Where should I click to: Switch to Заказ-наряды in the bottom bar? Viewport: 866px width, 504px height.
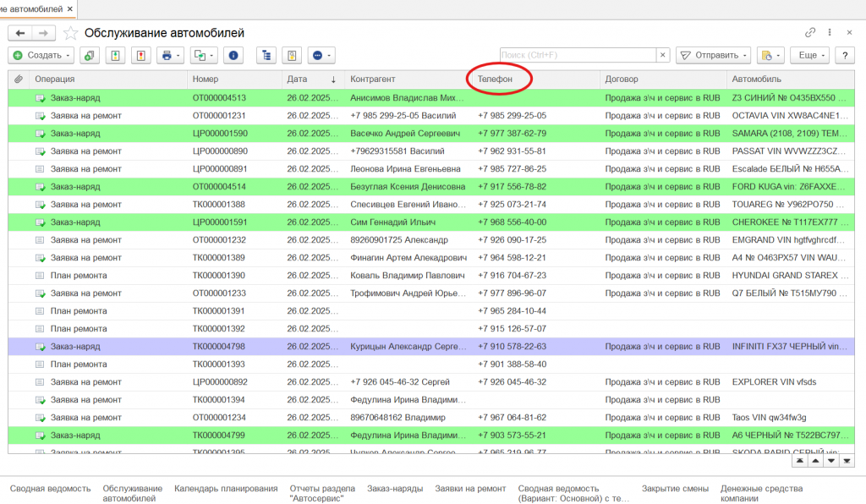coord(393,488)
